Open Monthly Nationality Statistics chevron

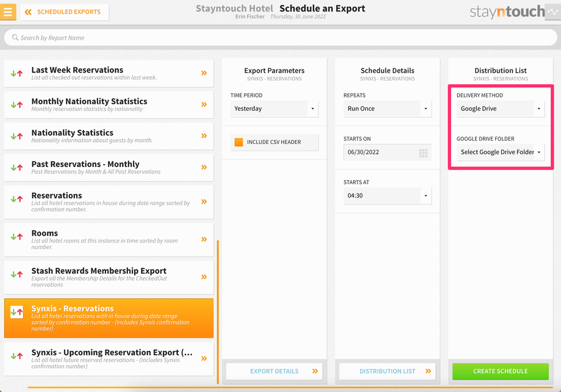tap(204, 104)
